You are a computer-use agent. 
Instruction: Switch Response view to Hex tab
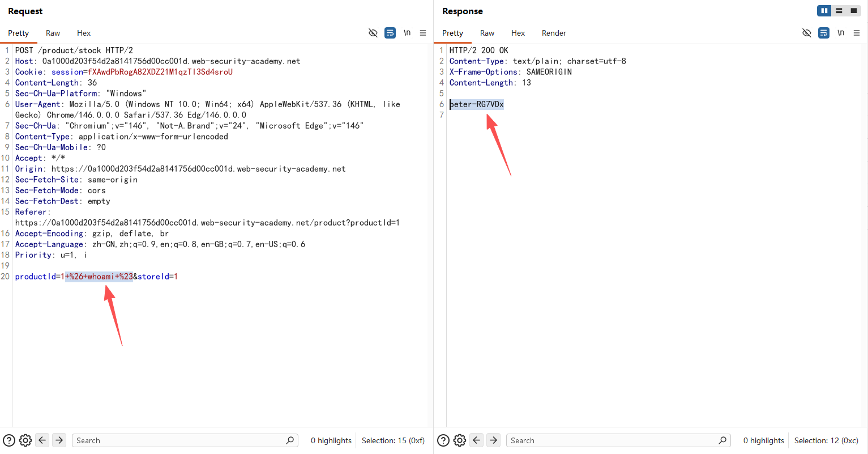518,33
